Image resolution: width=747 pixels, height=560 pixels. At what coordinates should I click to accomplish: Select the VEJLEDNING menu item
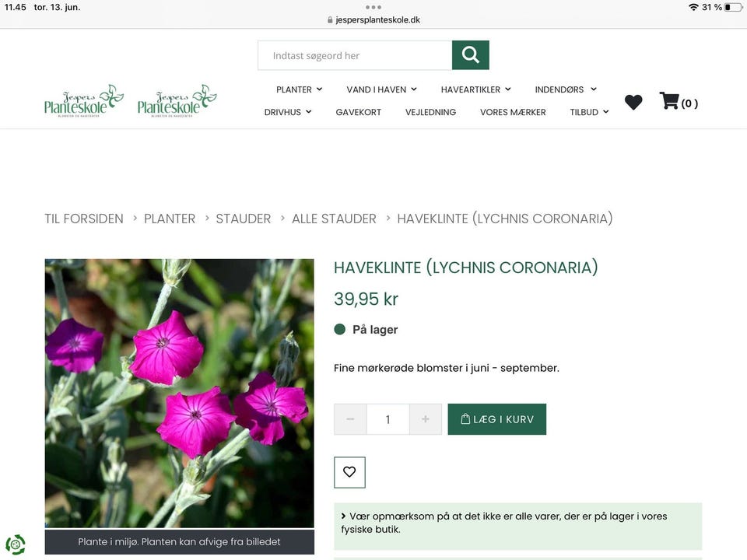430,112
